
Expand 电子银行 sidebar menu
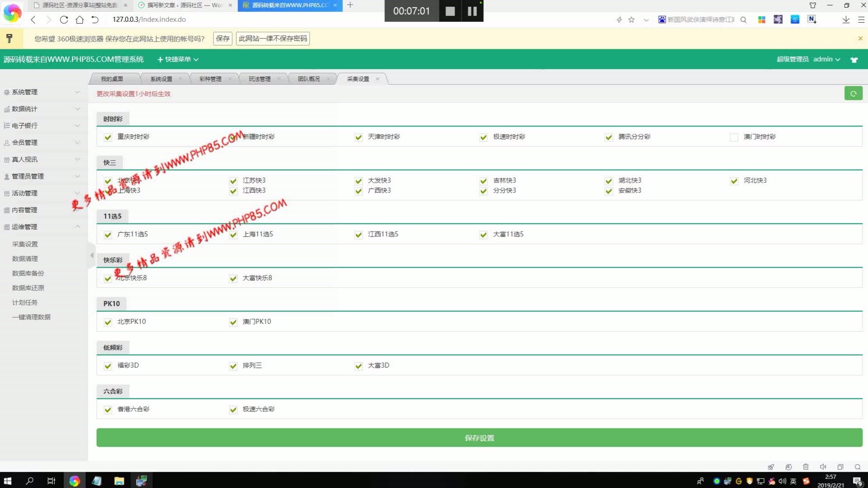(x=43, y=126)
